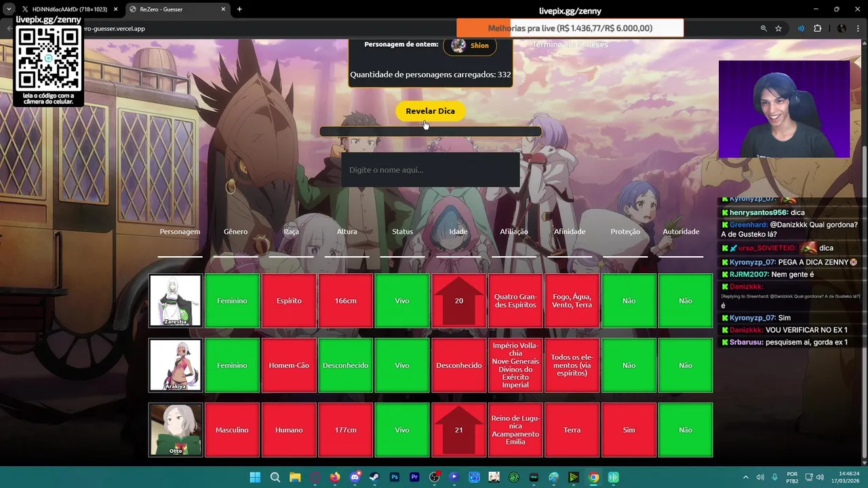Click the 'Autoridade' column header
The width and height of the screenshot is (868, 488).
point(681,232)
